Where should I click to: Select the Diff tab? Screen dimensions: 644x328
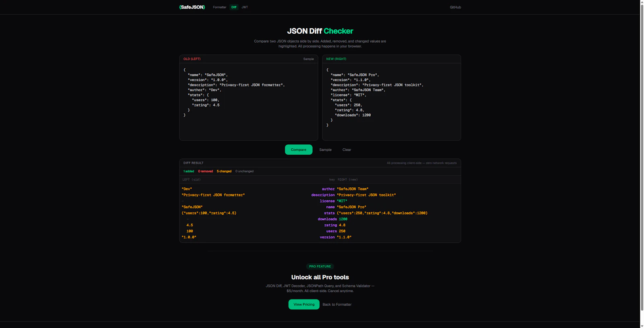(x=234, y=7)
